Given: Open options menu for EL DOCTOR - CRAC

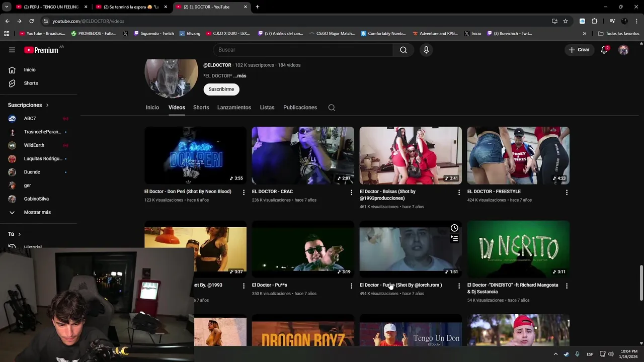Looking at the screenshot, I should pyautogui.click(x=351, y=193).
